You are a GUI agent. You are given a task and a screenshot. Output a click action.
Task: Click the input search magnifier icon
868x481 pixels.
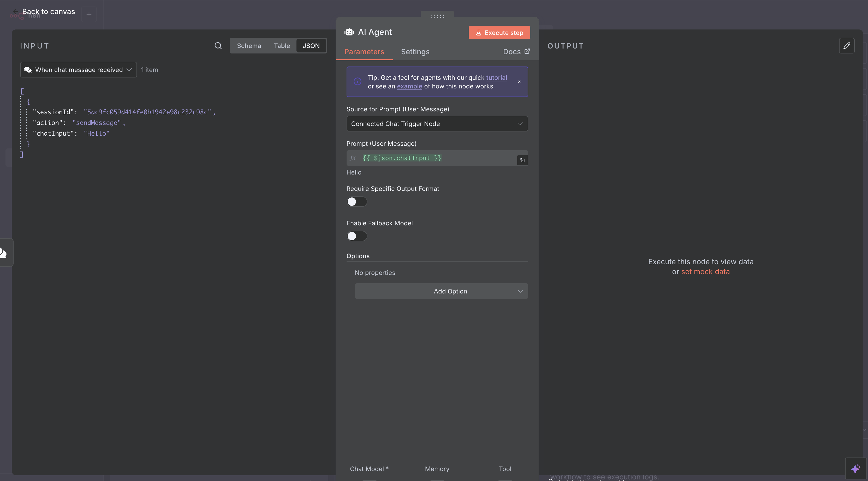click(218, 46)
